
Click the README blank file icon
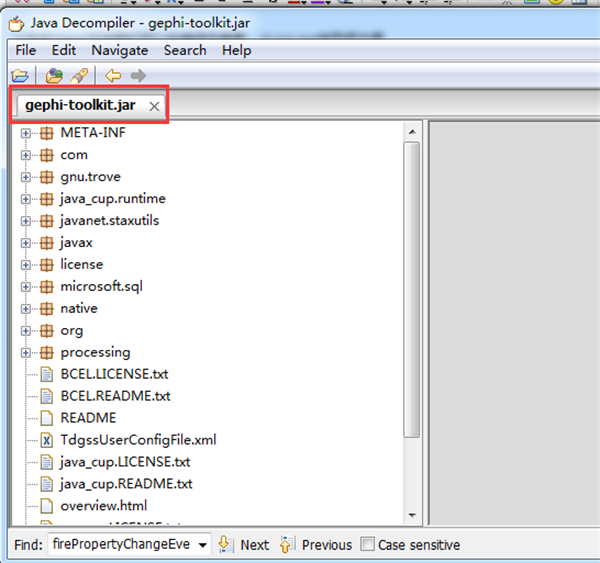pyautogui.click(x=47, y=418)
